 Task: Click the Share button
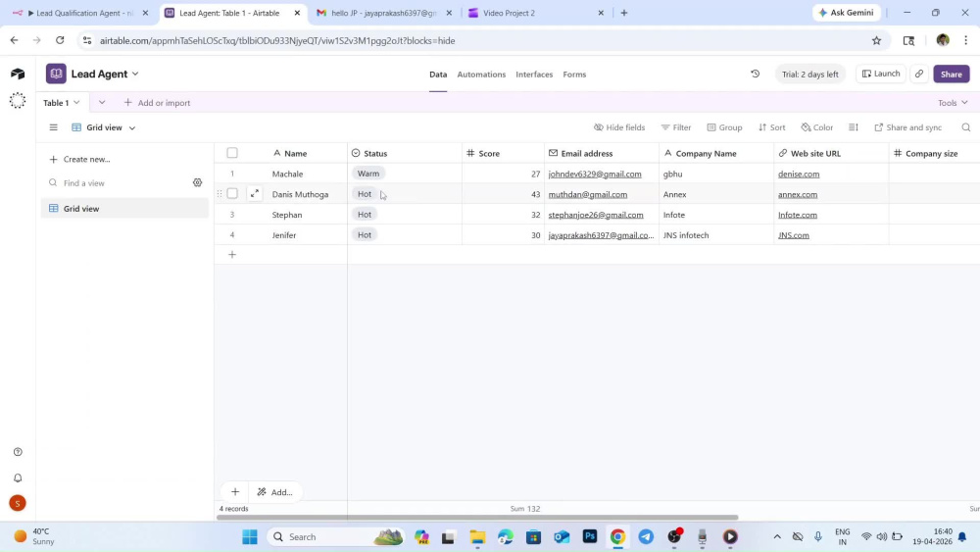click(952, 74)
